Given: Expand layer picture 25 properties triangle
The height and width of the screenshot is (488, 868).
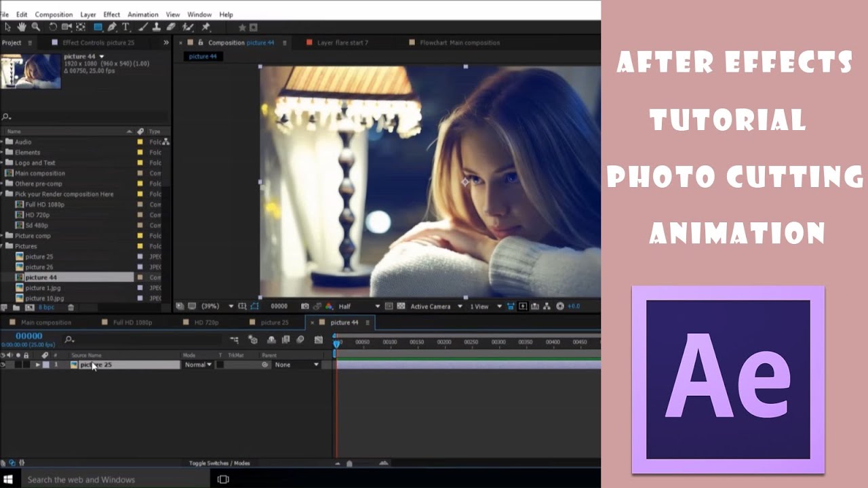Looking at the screenshot, I should click(38, 365).
